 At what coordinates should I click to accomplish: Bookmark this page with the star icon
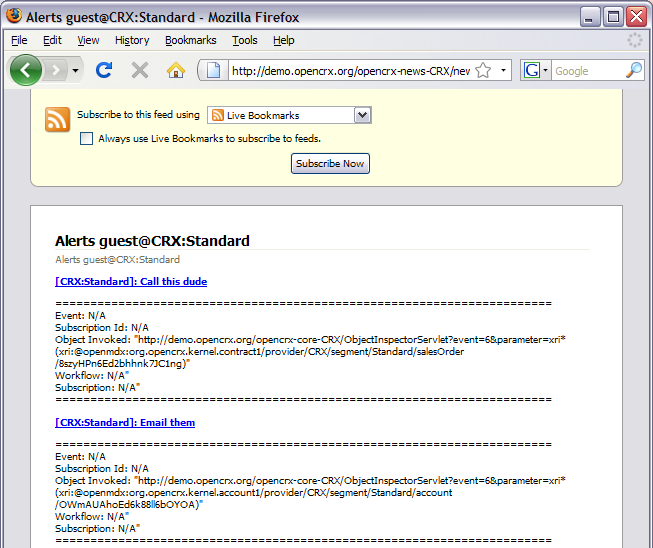[x=483, y=70]
